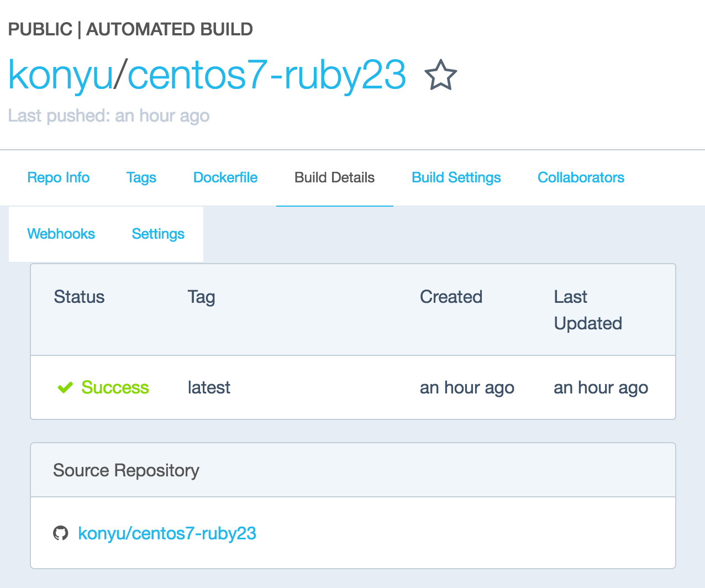The image size is (705, 588).
Task: View the Dockerfile tab
Action: pos(225,177)
